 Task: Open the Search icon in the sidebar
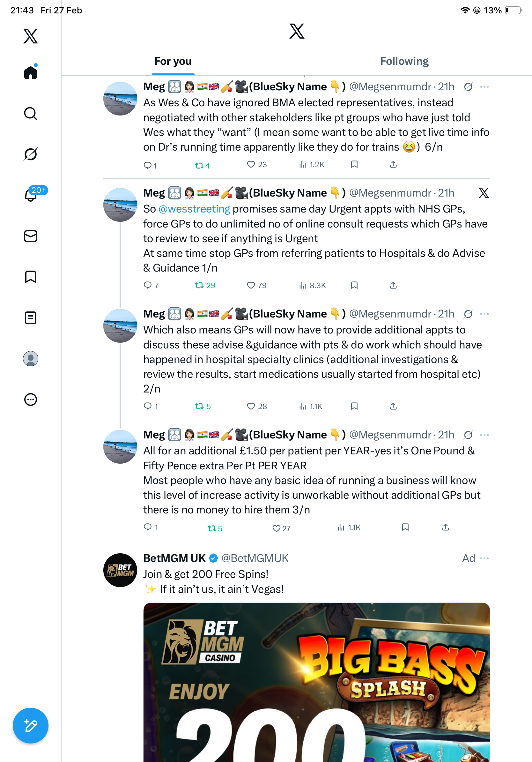[x=31, y=114]
